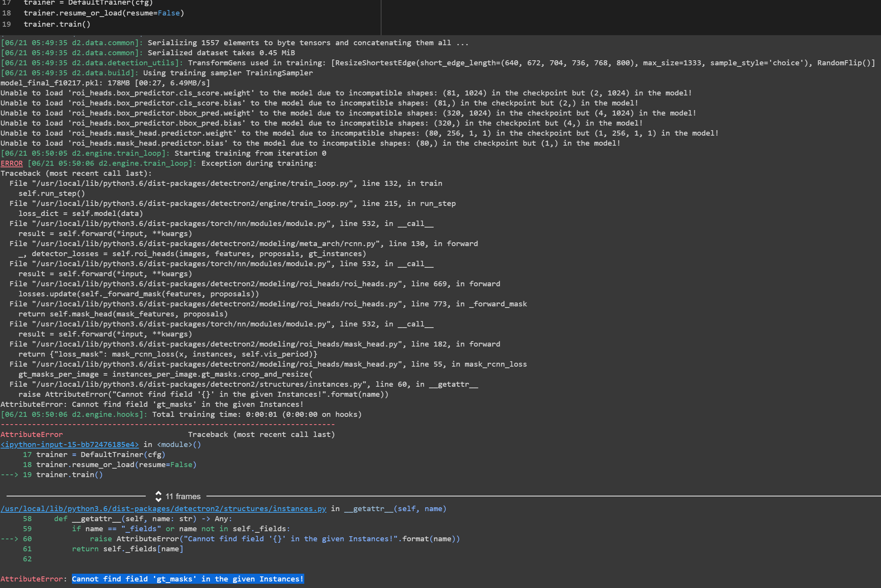Viewport: 881px width, 588px height.
Task: Select the Starting training from iteration 0 log
Action: [x=162, y=153]
